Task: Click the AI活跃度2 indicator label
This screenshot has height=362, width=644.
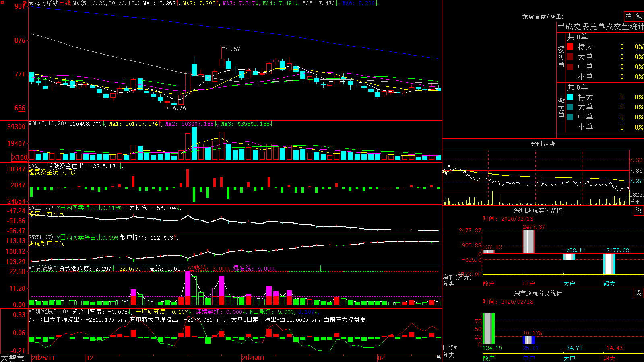Action: 43,268
